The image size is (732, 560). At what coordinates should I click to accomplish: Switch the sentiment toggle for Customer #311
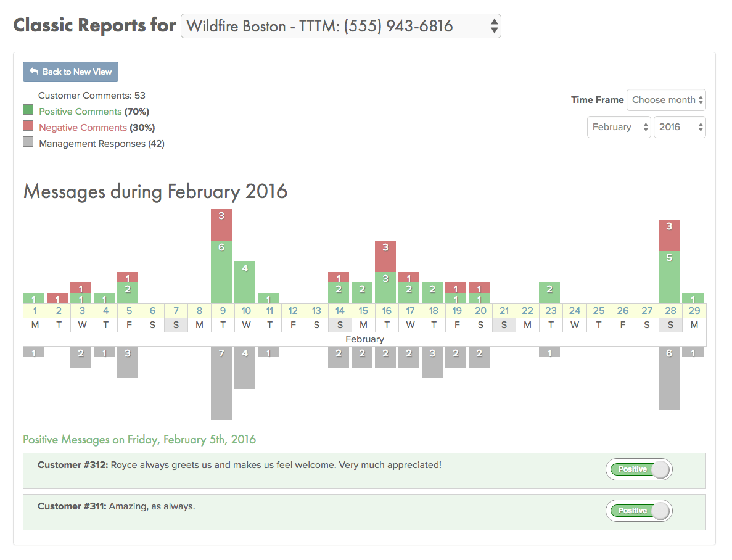point(638,511)
